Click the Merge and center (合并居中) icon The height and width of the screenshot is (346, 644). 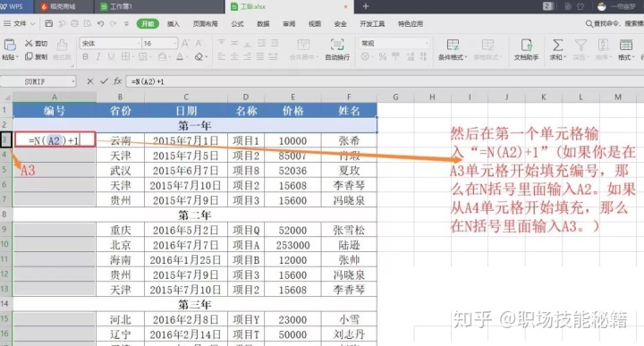(x=303, y=45)
